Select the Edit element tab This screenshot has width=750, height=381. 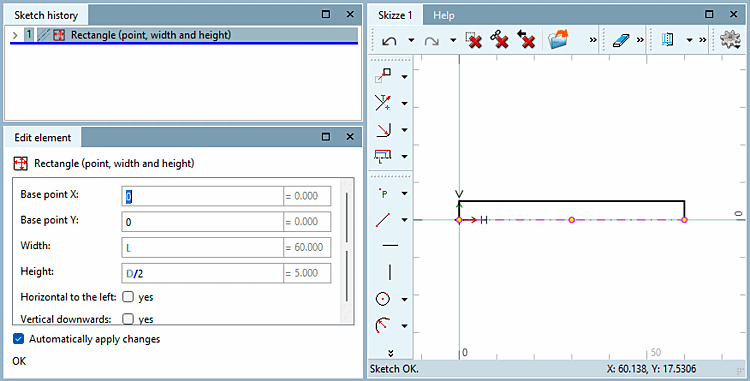(x=43, y=138)
